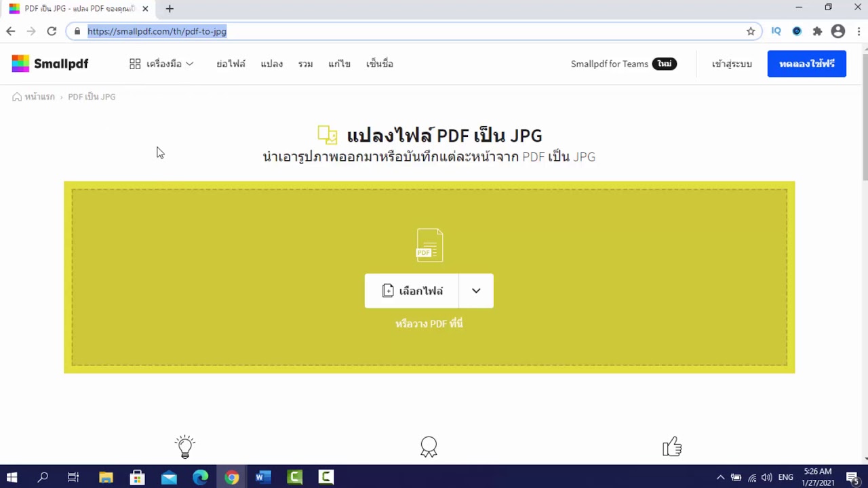Image resolution: width=868 pixels, height=488 pixels.
Task: Go to หน้าแรก breadcrumb home link
Action: click(33, 97)
